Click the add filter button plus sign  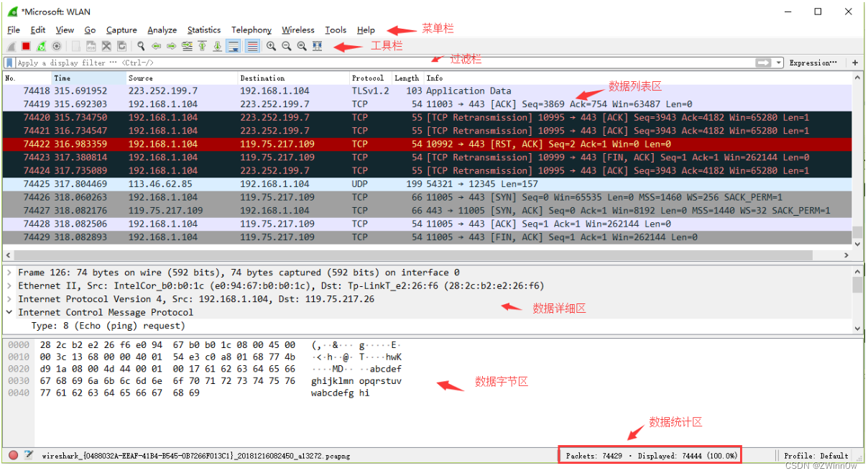click(855, 63)
